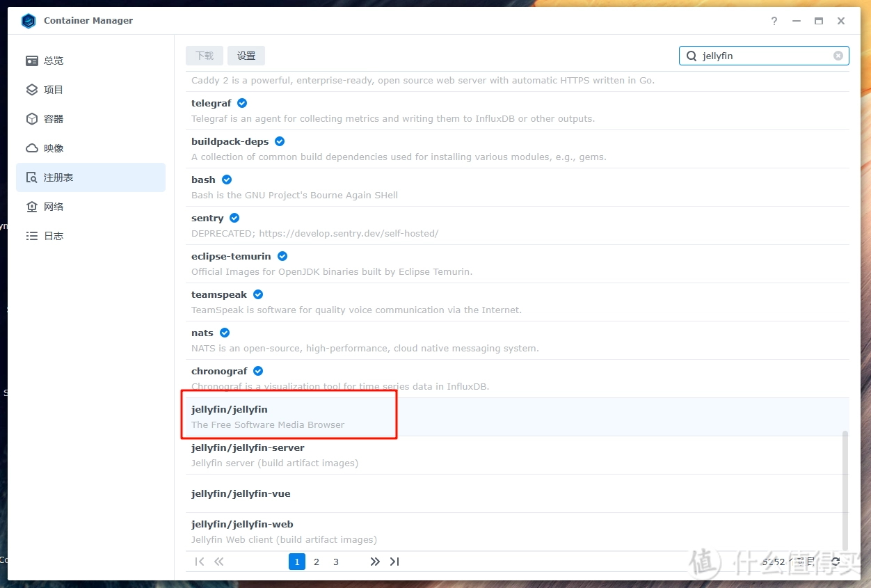The image size is (871, 588).
Task: Minimize the Container Manager window
Action: click(x=797, y=21)
